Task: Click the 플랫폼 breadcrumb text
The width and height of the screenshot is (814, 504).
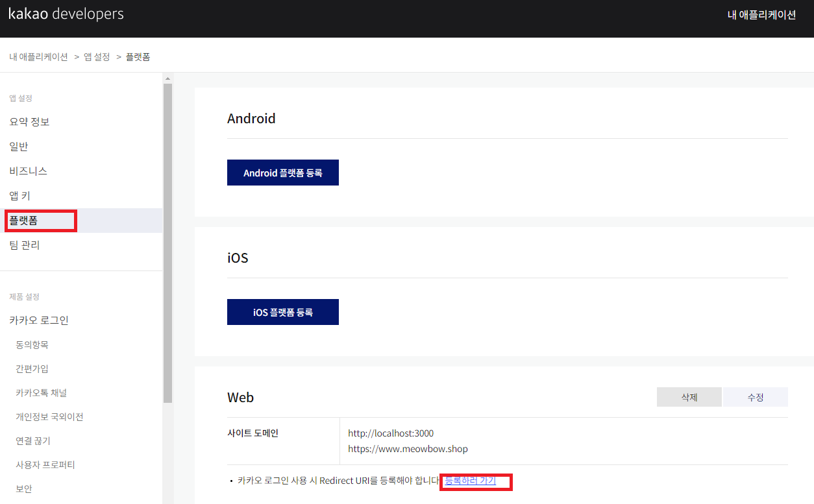Action: (x=138, y=56)
